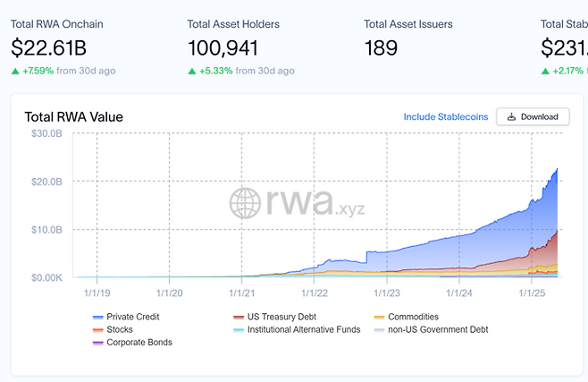Image resolution: width=588 pixels, height=382 pixels.
Task: Click the green arrow beside +5.33%
Action: (x=192, y=71)
